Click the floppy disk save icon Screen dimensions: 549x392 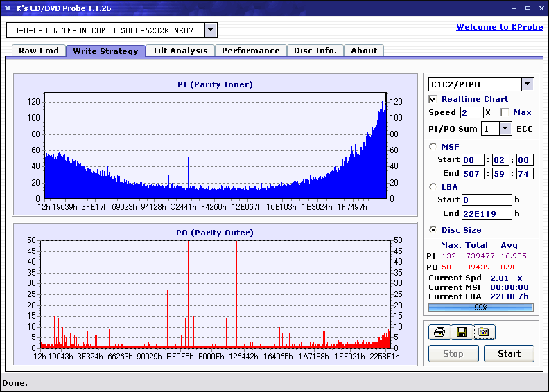tap(461, 332)
